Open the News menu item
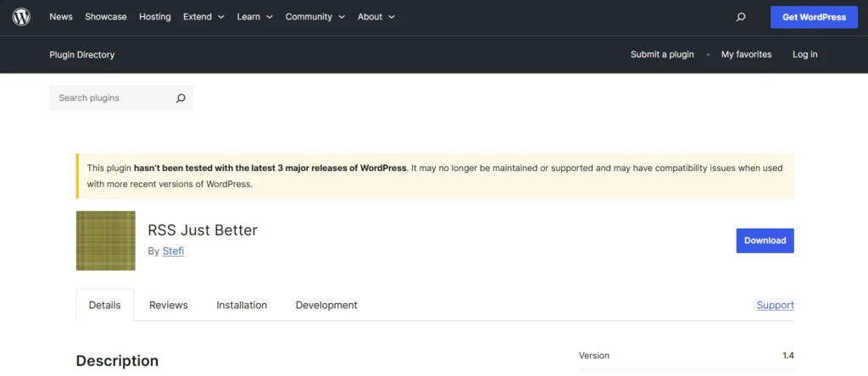The width and height of the screenshot is (868, 376). tap(61, 17)
